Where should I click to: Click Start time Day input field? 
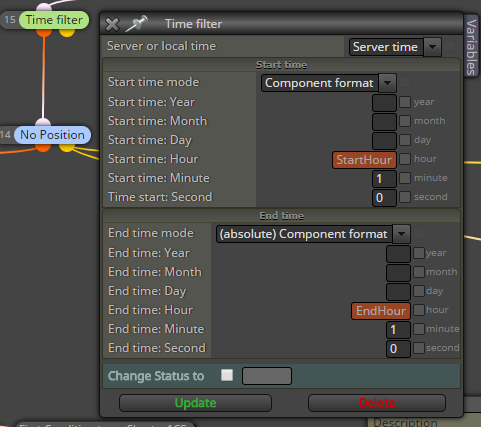click(384, 140)
